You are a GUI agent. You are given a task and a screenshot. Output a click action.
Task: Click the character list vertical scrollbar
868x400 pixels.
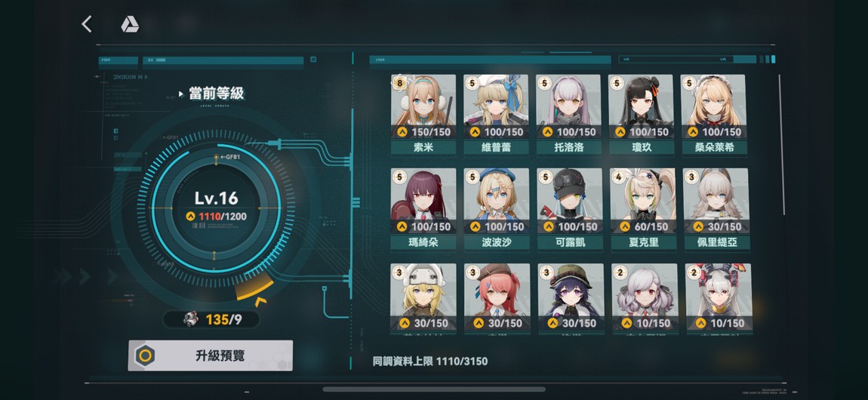click(x=780, y=145)
